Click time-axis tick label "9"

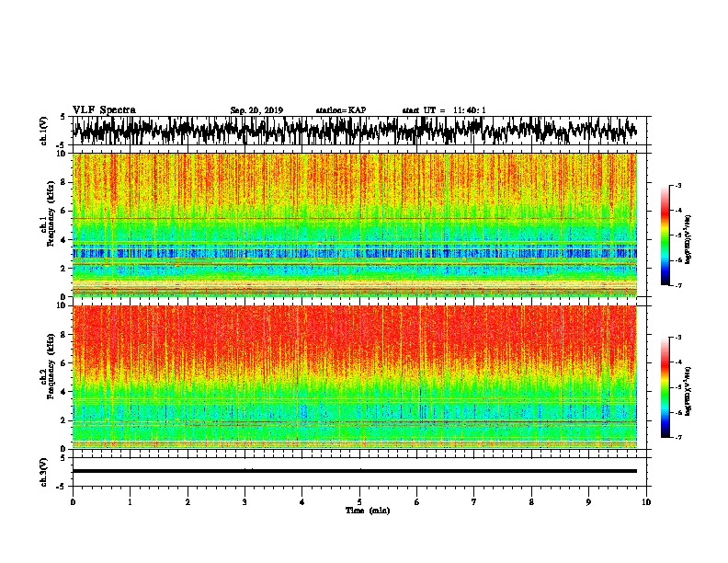pos(588,502)
